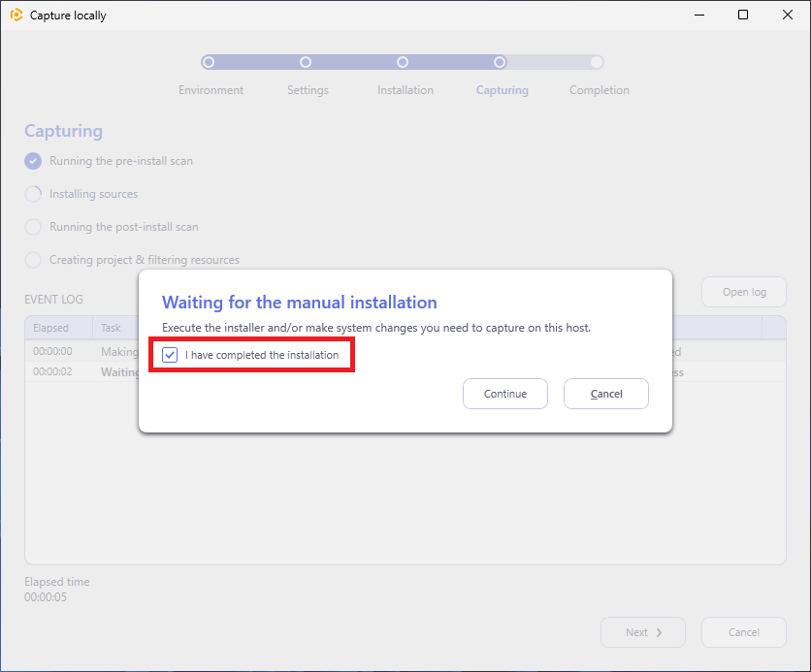Maximize the Capture locally window
Image resolution: width=811 pixels, height=672 pixels.
pos(743,15)
